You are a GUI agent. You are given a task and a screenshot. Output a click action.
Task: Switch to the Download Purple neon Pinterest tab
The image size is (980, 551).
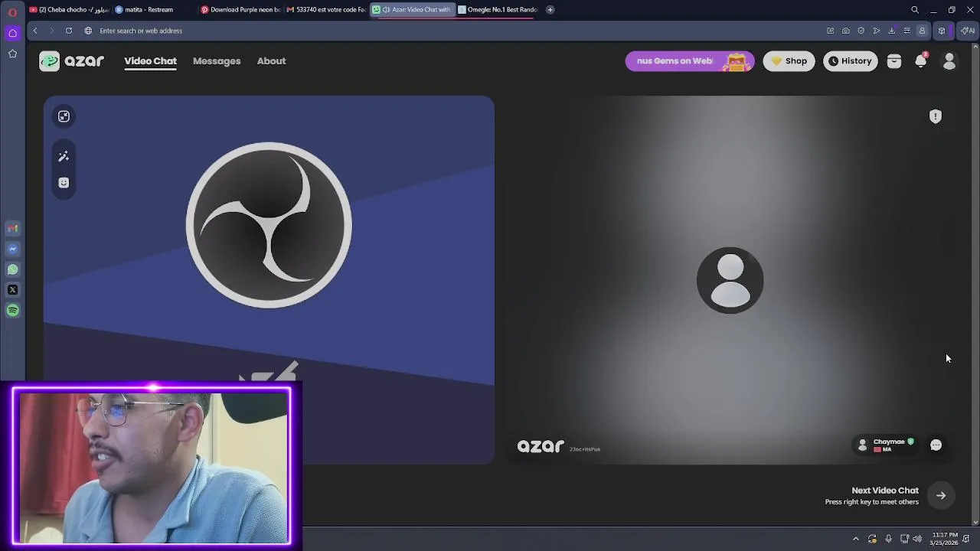tap(241, 10)
